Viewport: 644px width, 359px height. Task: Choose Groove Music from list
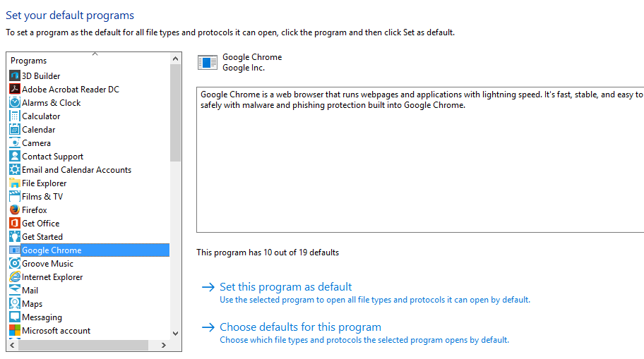[47, 263]
